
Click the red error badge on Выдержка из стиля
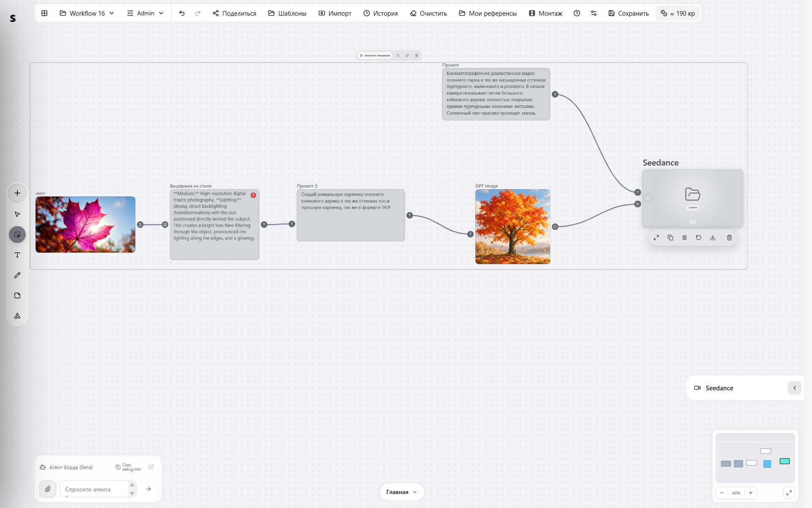pos(253,195)
